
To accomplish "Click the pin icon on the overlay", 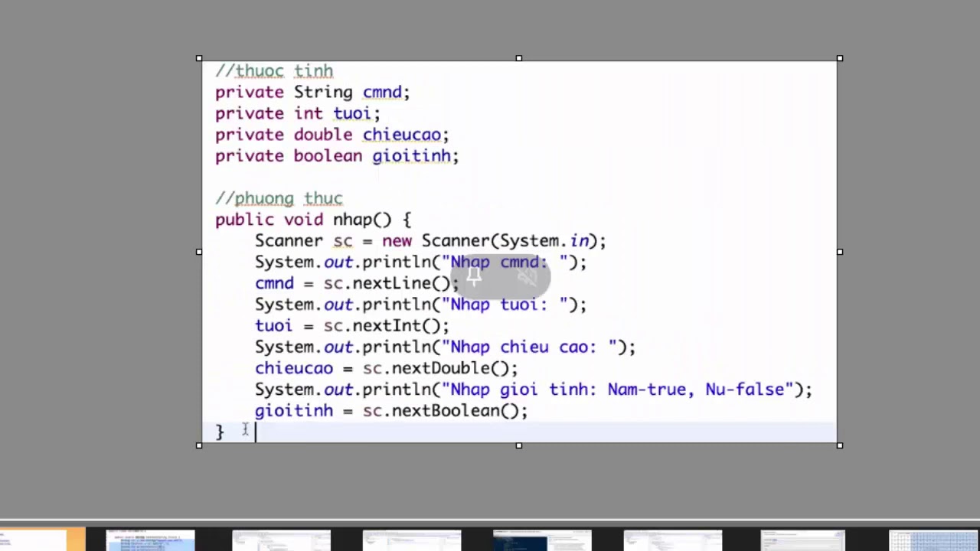I will 474,275.
